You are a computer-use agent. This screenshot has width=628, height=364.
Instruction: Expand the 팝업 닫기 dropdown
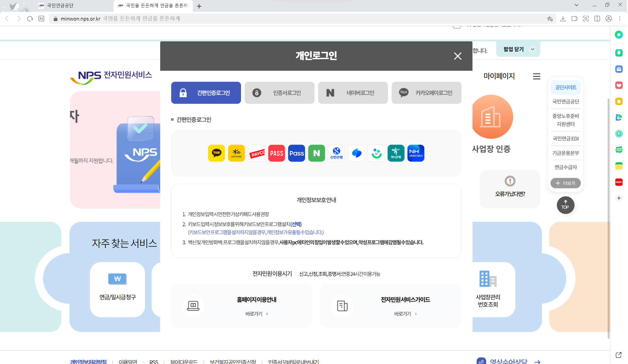click(x=518, y=49)
